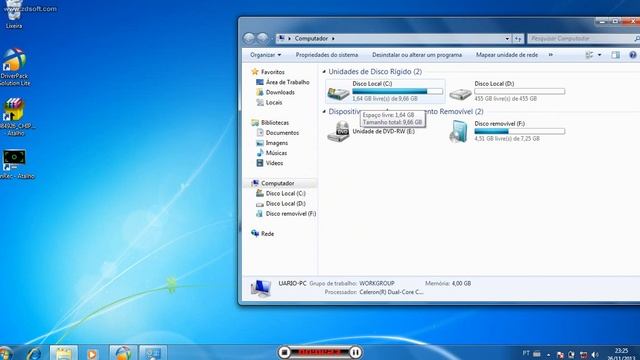Select the Unidade de DVD-RW (E:) icon
640x360 pixels.
[x=338, y=131]
